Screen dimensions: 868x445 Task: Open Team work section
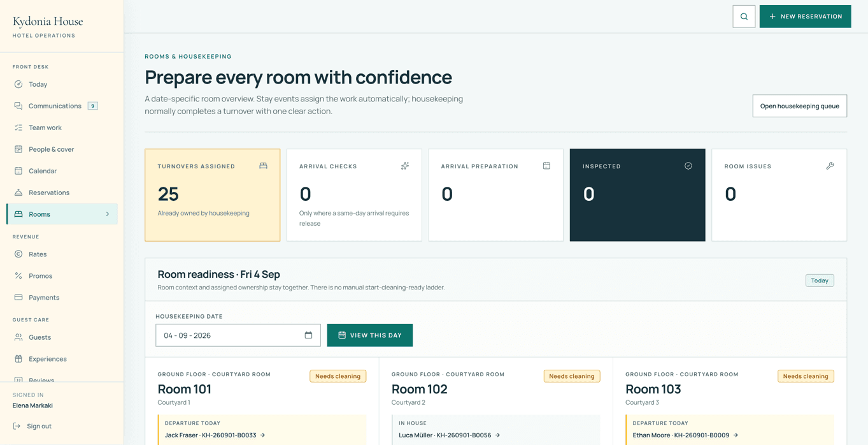click(62, 128)
